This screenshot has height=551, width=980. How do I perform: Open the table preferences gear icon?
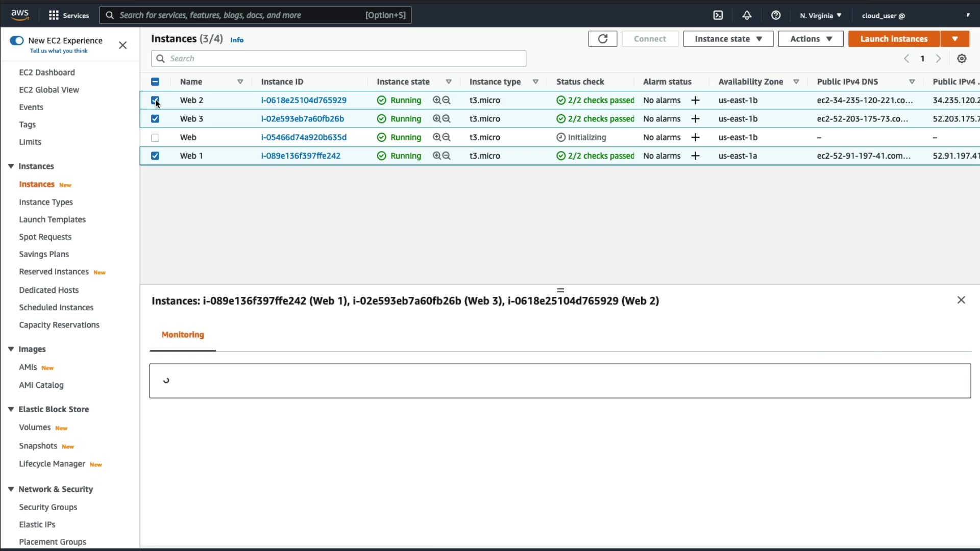[x=962, y=59]
